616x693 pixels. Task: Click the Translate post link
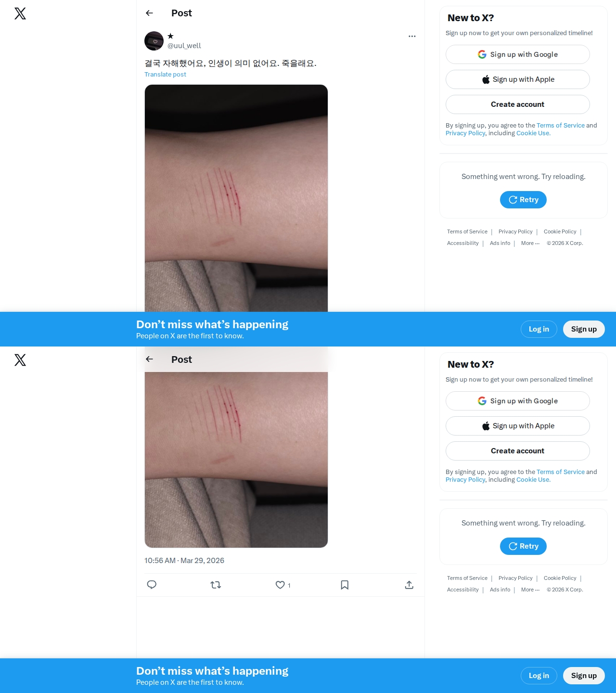tap(165, 74)
